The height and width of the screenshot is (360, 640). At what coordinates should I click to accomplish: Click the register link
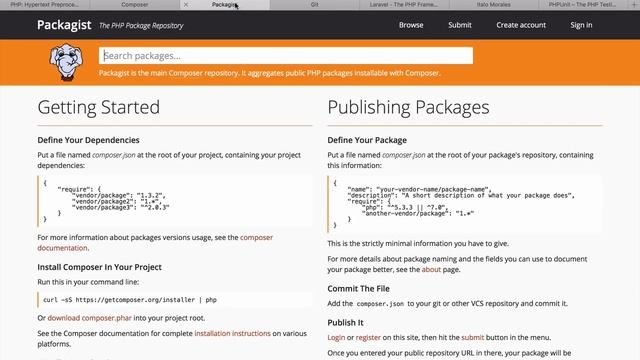coord(368,338)
